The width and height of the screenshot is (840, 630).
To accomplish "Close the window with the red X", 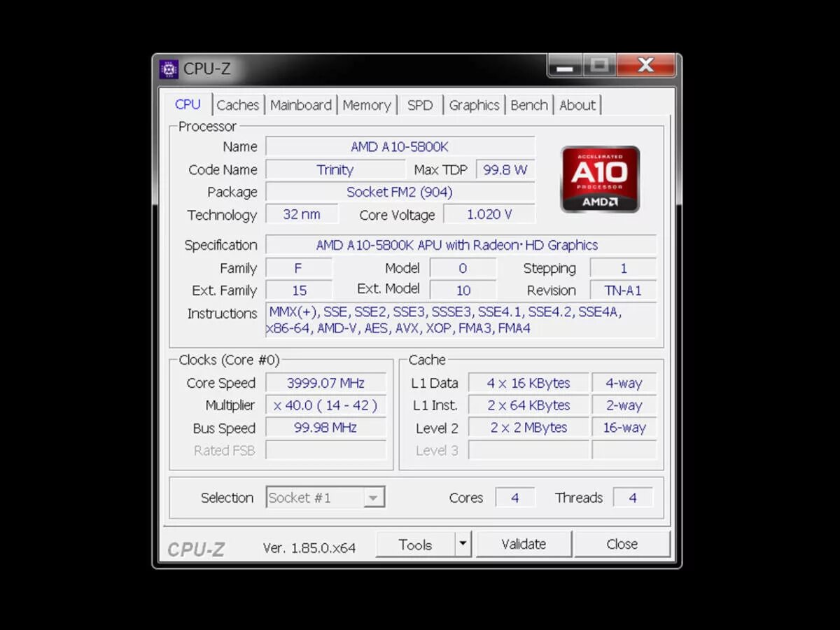I will [646, 66].
